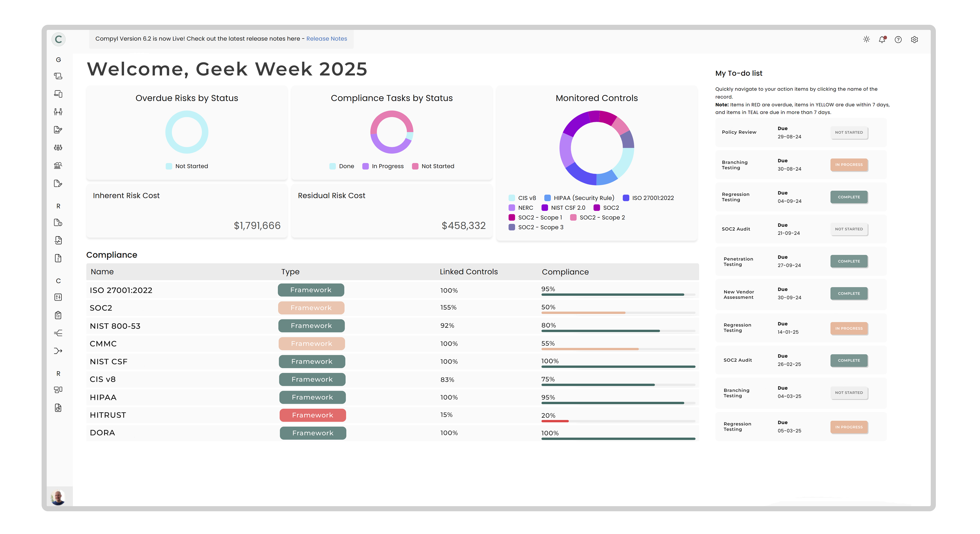980x534 pixels.
Task: Toggle the NERC legend swatch
Action: [512, 208]
